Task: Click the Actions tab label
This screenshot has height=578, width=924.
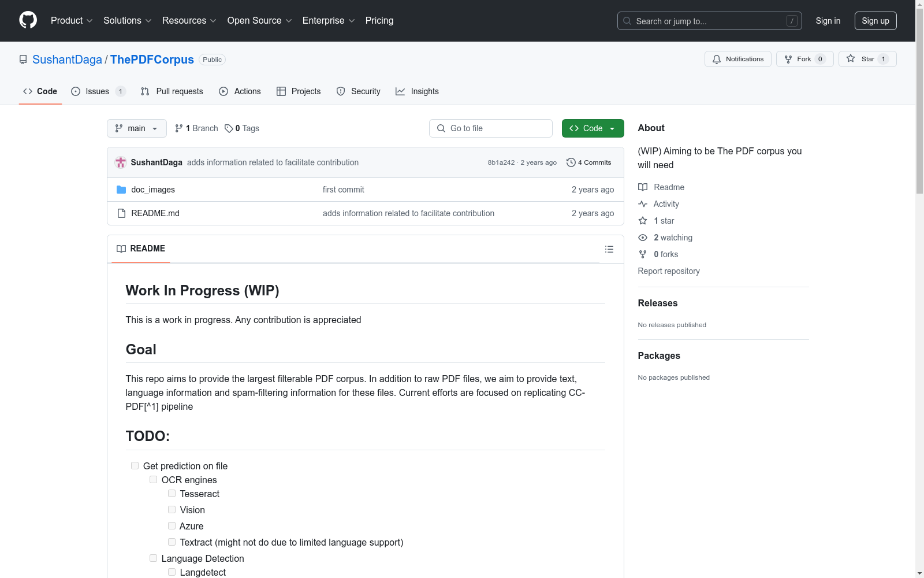Action: 247,91
